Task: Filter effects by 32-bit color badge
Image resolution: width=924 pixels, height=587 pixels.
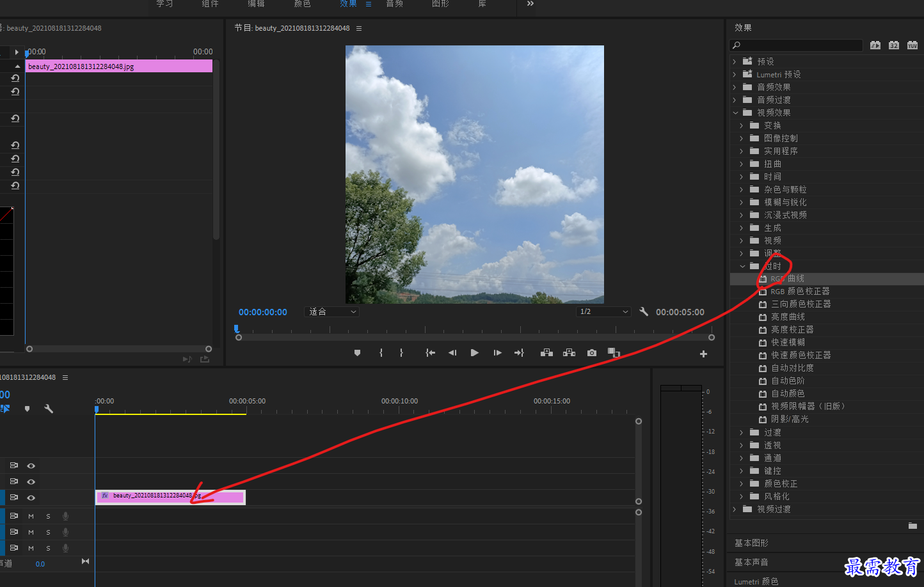Action: 894,45
